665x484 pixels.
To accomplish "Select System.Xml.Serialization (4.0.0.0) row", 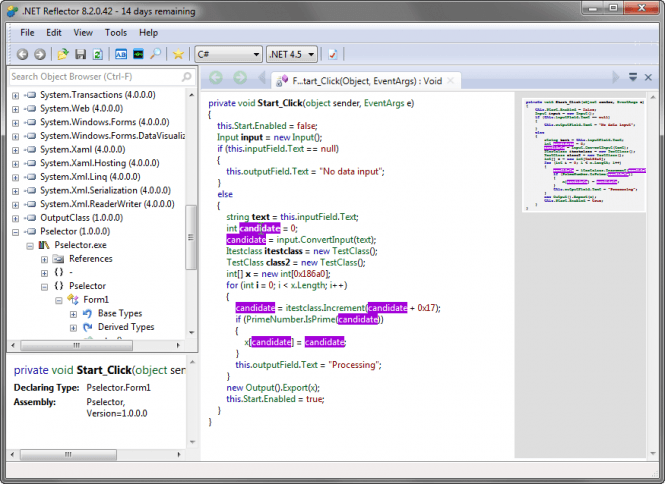I will click(x=105, y=190).
